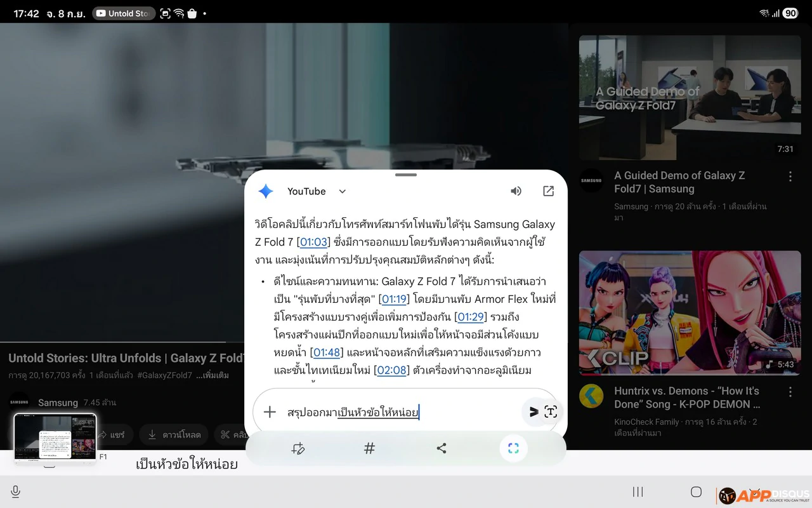
Task: Open 'Huntrix vs. Demons' video title
Action: coord(687,398)
